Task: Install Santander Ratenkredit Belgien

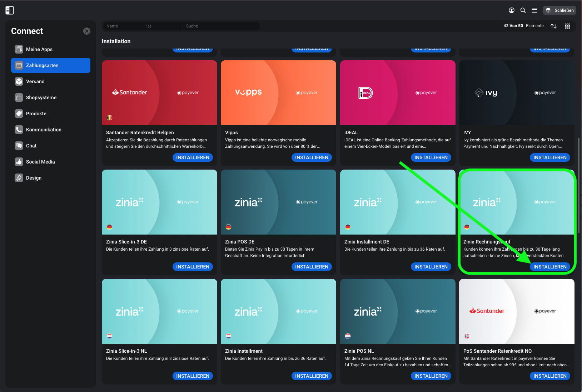Action: click(x=193, y=157)
